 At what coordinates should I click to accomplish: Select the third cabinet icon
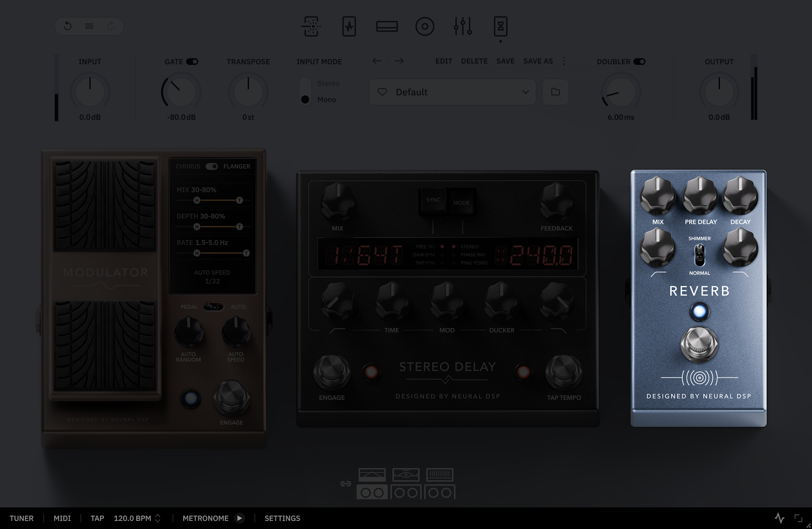[x=440, y=492]
